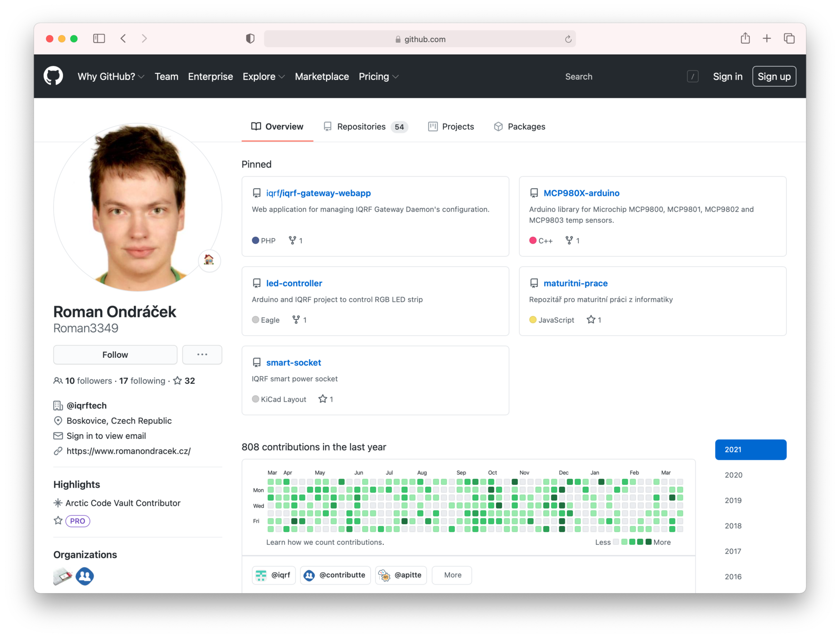Click Roman Ondráček's profile photo
Image resolution: width=840 pixels, height=638 pixels.
coord(138,207)
